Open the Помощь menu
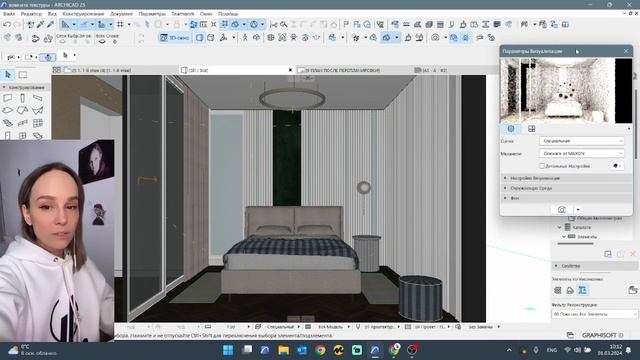The image size is (640, 360). pyautogui.click(x=228, y=14)
